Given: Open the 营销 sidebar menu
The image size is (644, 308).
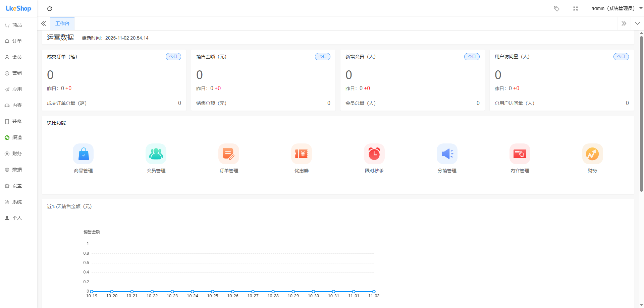Looking at the screenshot, I should (x=17, y=73).
